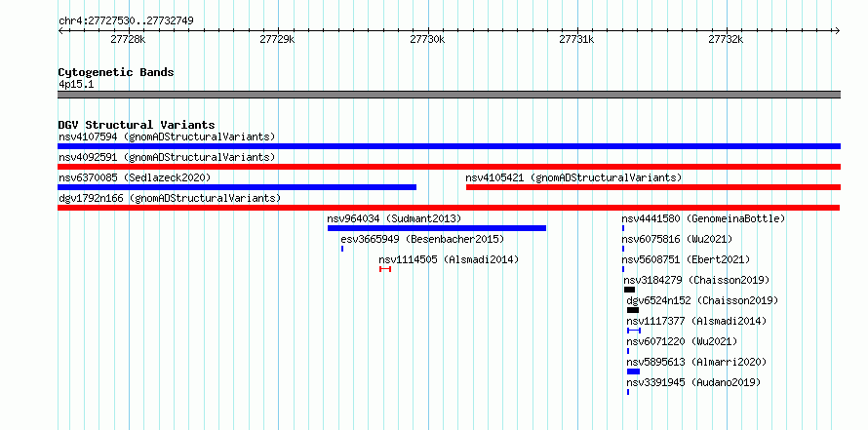
Task: Click the ruler's right arrowhead
Action: coord(837,30)
